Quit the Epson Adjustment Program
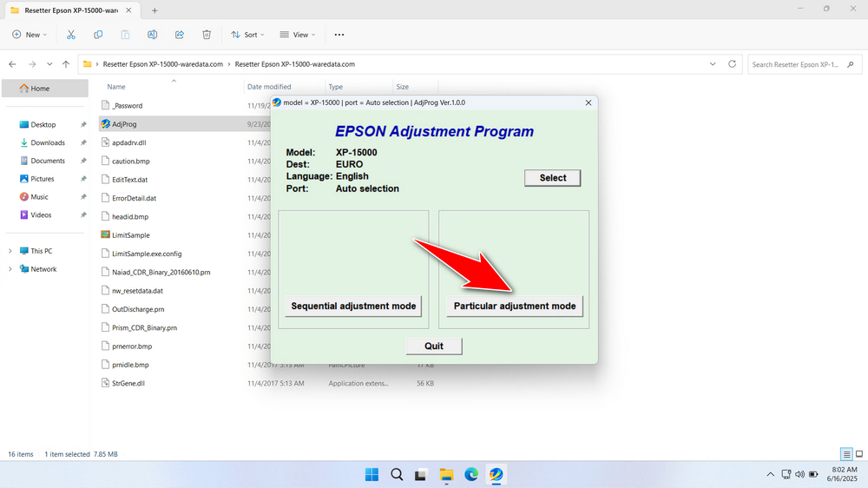This screenshot has height=488, width=868. 434,346
